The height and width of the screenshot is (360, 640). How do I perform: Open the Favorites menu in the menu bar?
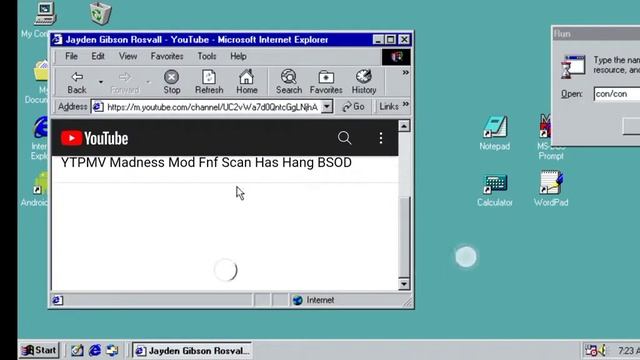pos(167,56)
